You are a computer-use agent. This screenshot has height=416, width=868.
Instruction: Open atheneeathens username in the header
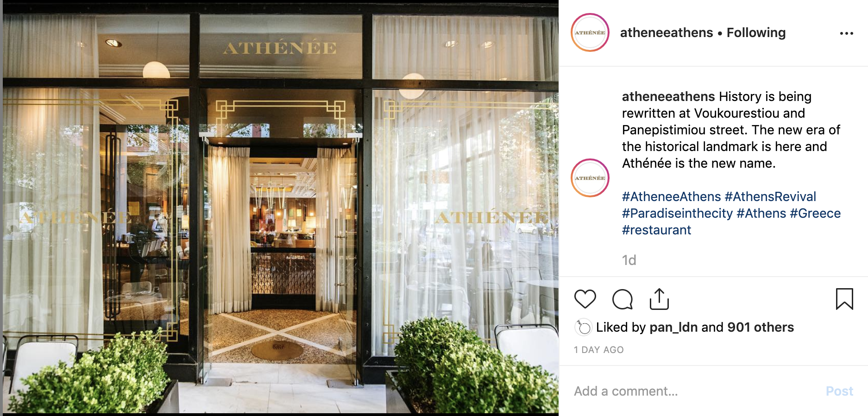tap(667, 33)
